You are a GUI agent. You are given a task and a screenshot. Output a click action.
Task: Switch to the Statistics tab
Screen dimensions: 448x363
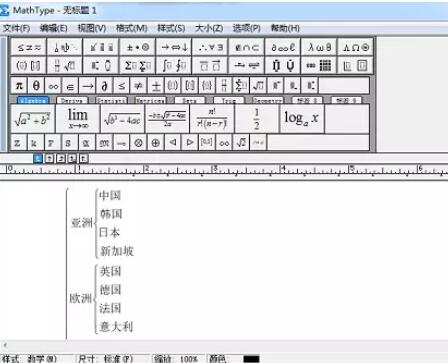tap(111, 100)
